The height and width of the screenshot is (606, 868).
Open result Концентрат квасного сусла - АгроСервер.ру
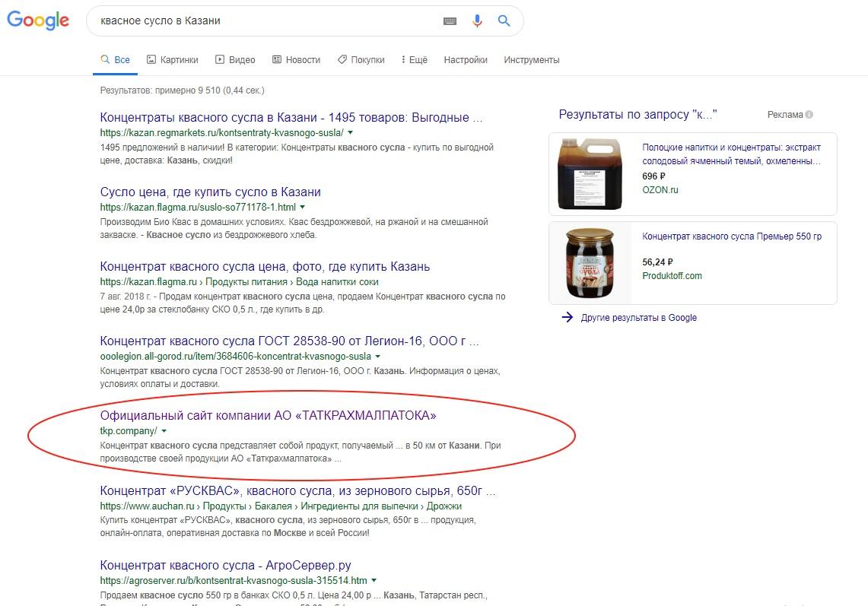(225, 565)
